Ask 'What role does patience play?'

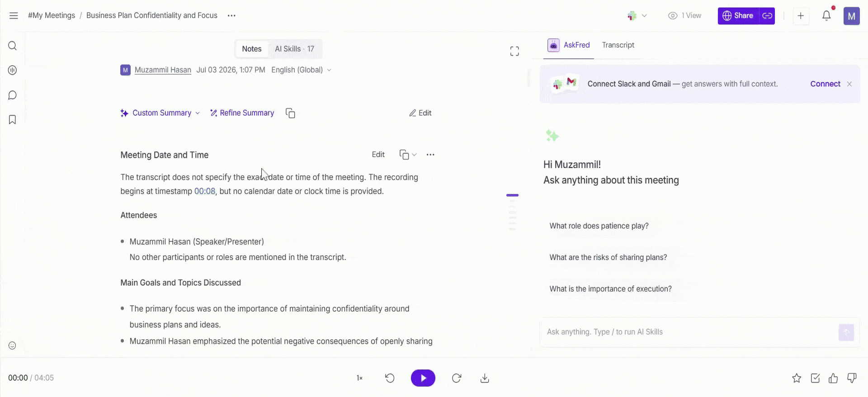[x=599, y=226]
